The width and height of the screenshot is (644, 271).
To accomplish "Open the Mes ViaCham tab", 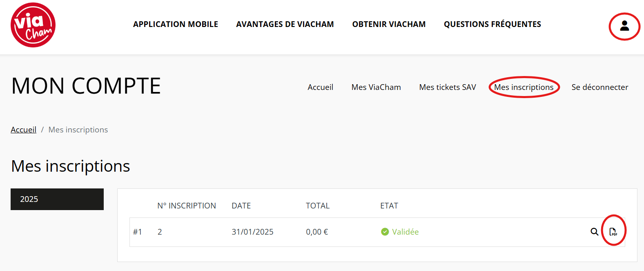I will (376, 87).
